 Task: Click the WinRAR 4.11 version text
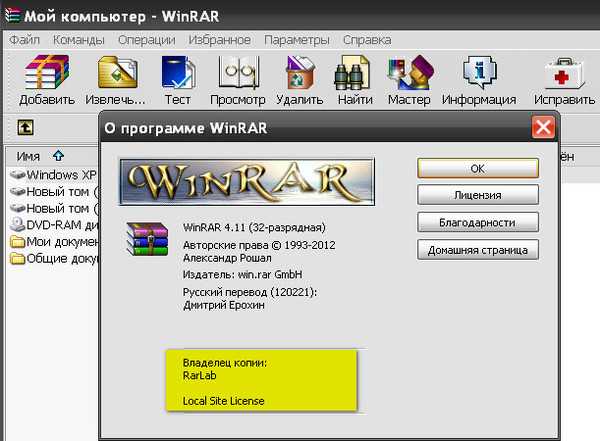254,228
